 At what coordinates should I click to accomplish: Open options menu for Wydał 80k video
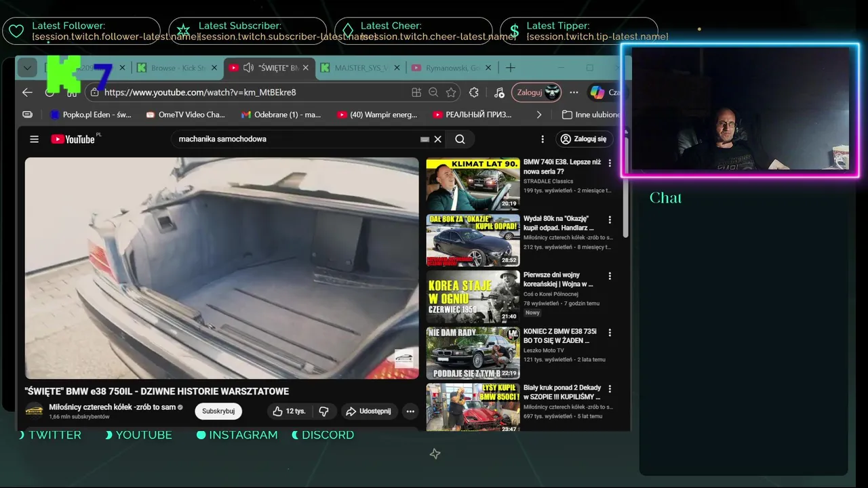(610, 220)
